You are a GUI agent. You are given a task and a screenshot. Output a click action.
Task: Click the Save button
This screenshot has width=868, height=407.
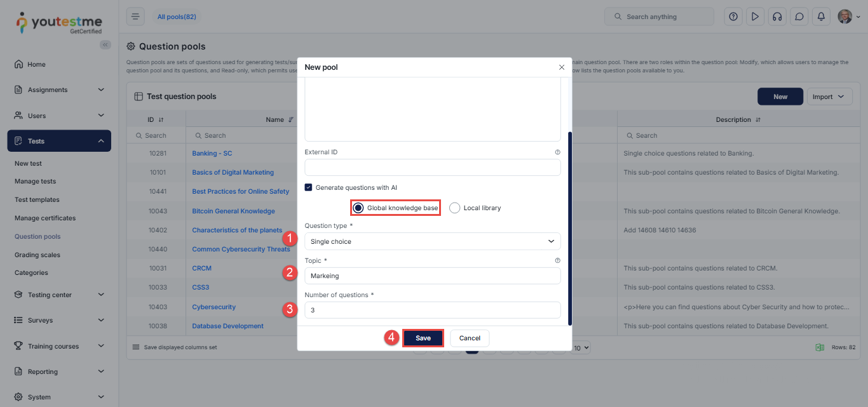pyautogui.click(x=423, y=338)
